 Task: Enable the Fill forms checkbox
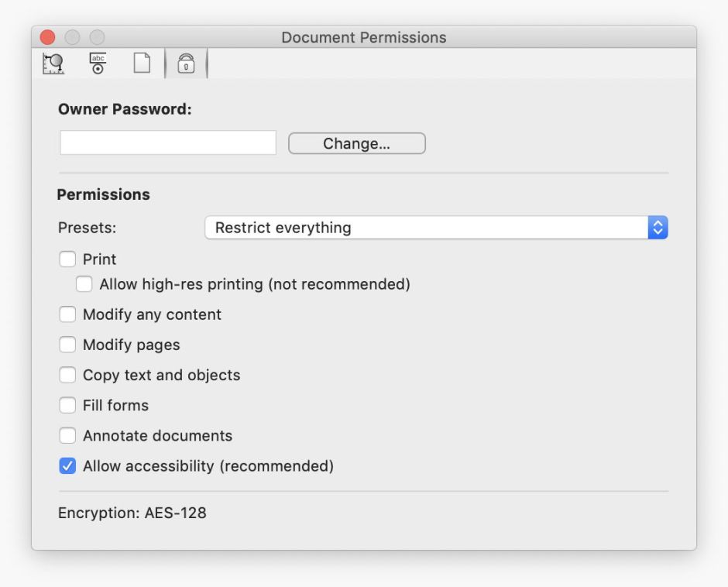pyautogui.click(x=68, y=405)
